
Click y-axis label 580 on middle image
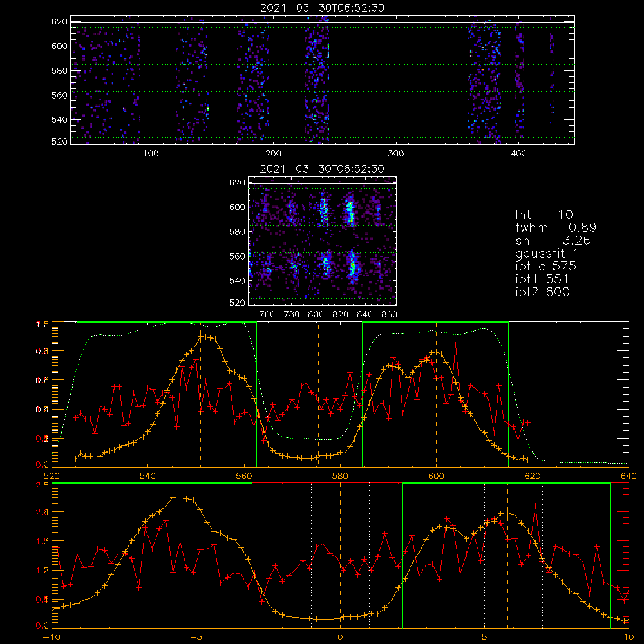click(x=237, y=232)
